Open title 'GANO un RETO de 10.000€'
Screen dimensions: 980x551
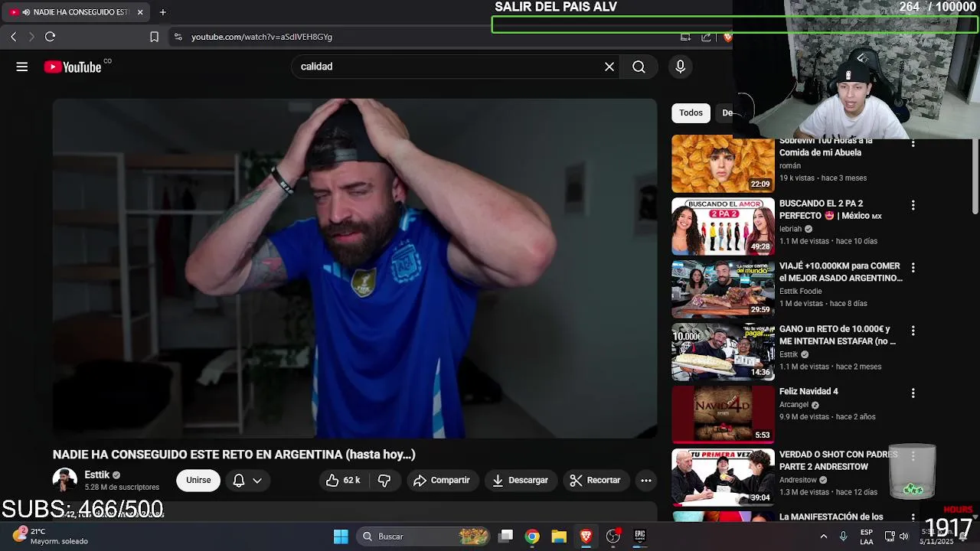838,335
